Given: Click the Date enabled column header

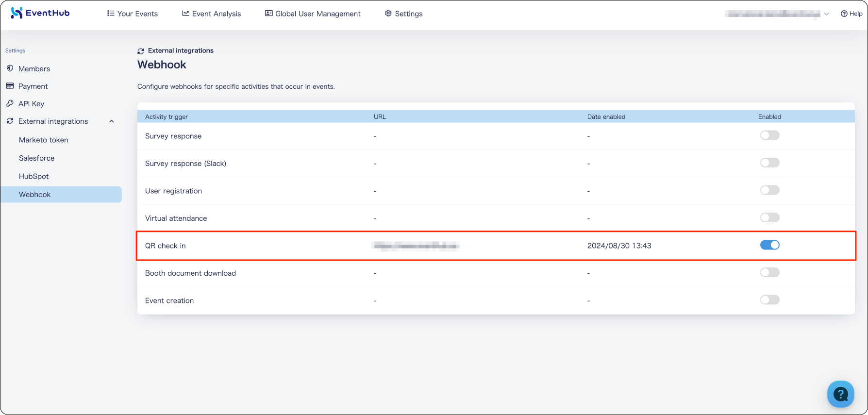Looking at the screenshot, I should pyautogui.click(x=606, y=117).
